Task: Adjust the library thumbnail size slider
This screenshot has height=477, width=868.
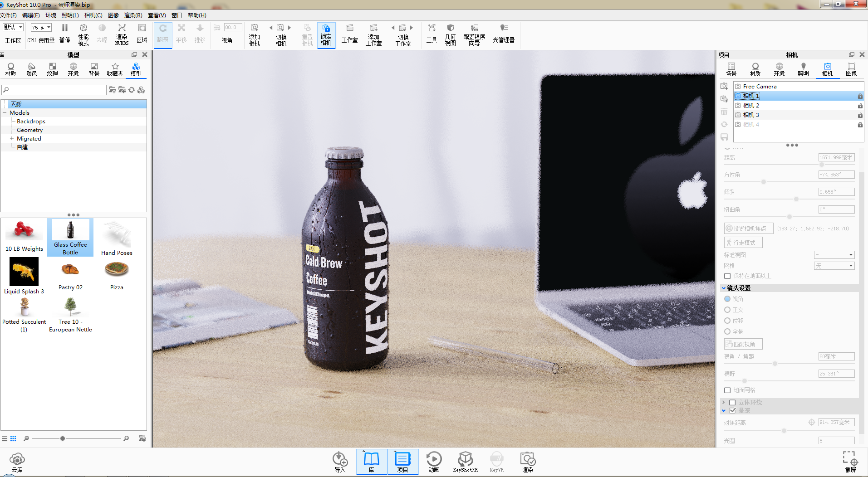Action: (63, 438)
